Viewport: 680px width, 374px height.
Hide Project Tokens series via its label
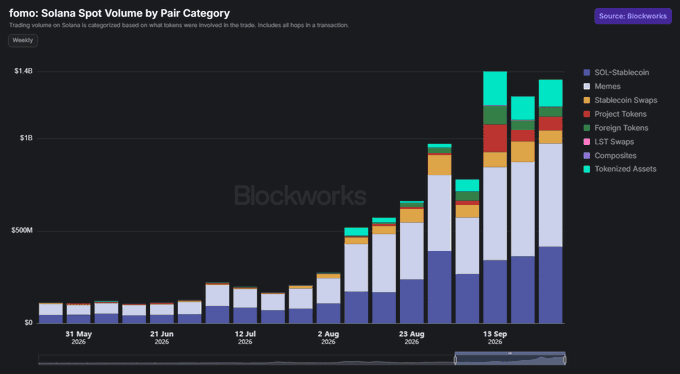tap(620, 114)
